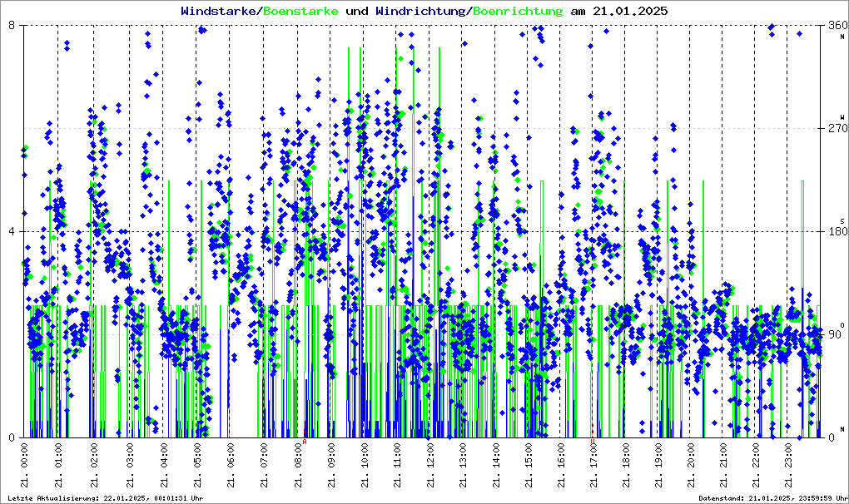Click the "21. 12:00" time axis label
849x504 pixels.
click(x=430, y=465)
